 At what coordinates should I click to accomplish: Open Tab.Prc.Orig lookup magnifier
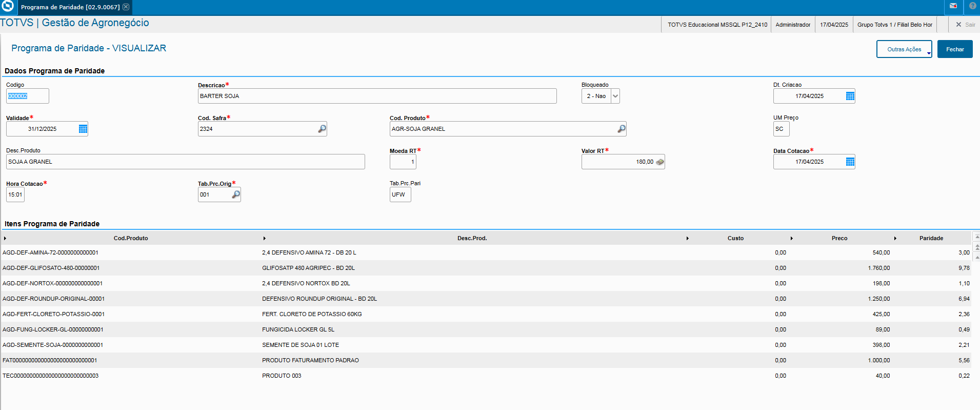click(x=235, y=194)
